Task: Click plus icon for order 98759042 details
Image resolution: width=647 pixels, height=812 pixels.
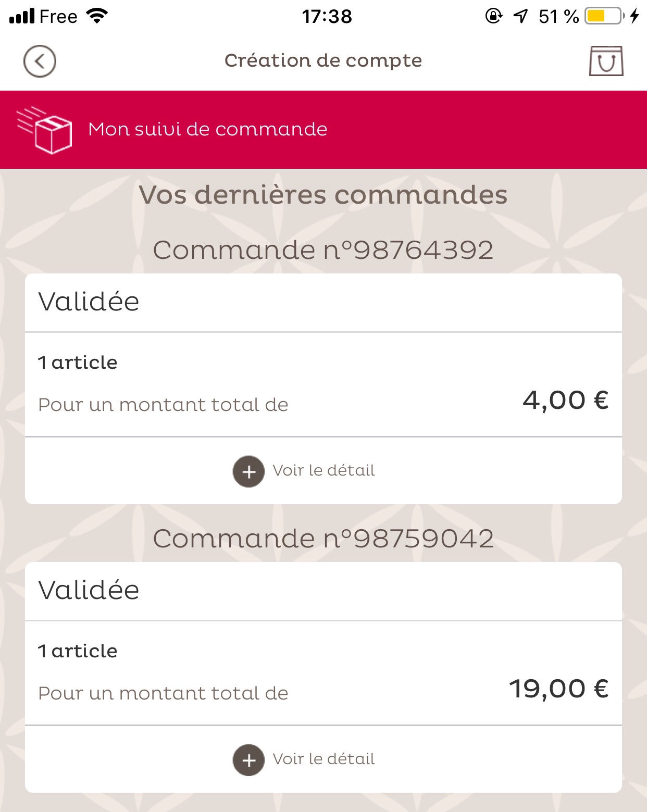Action: click(x=248, y=760)
